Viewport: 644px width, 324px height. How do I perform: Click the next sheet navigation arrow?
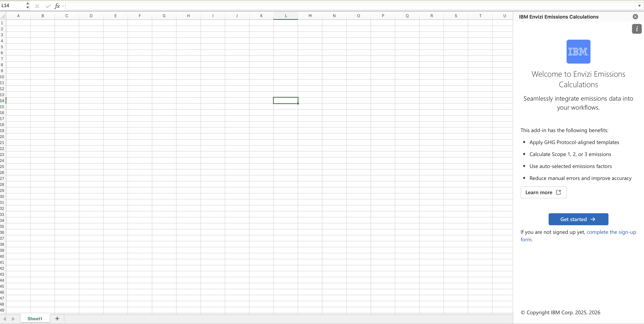pos(13,319)
